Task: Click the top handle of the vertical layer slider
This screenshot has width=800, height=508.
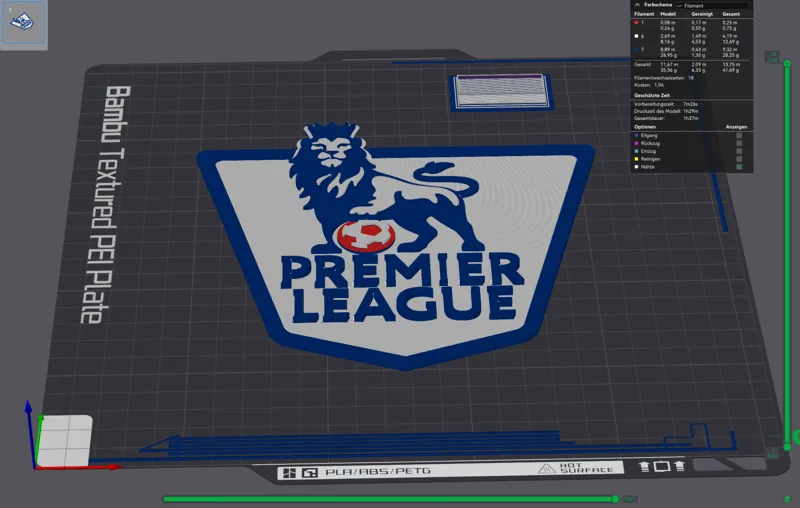Action: tap(787, 64)
